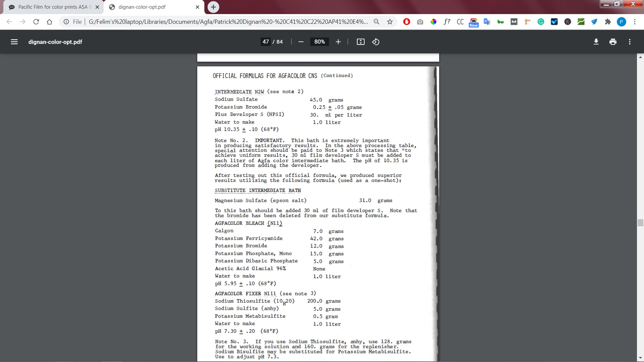Download the PDF file
The width and height of the screenshot is (644, 362).
pyautogui.click(x=596, y=42)
